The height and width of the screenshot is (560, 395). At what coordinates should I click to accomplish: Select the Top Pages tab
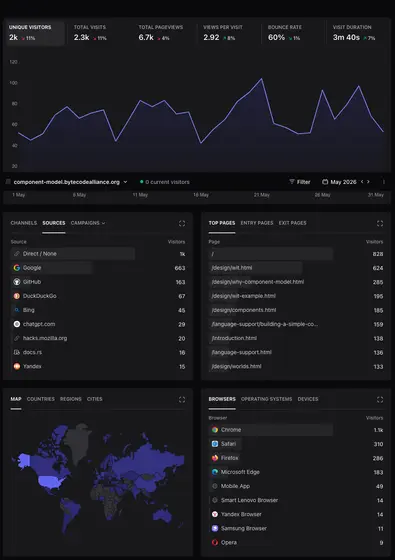coord(222,223)
